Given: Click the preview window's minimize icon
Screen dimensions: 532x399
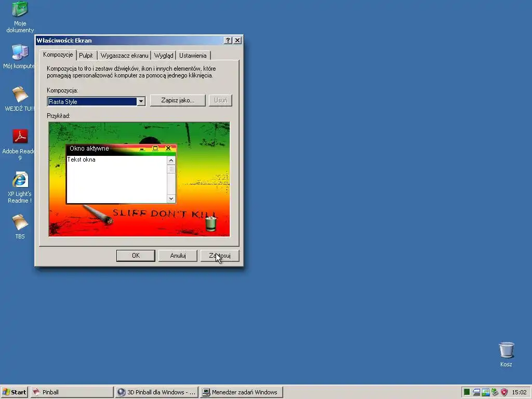Looking at the screenshot, I should click(x=142, y=148).
